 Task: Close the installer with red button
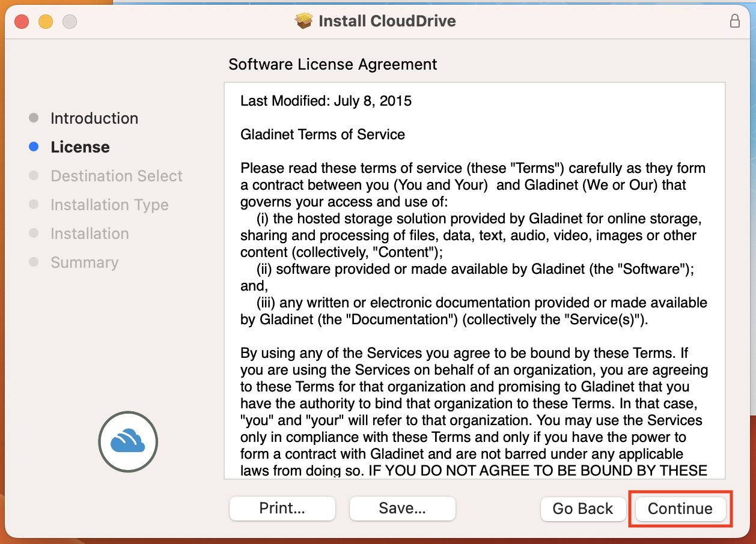22,22
